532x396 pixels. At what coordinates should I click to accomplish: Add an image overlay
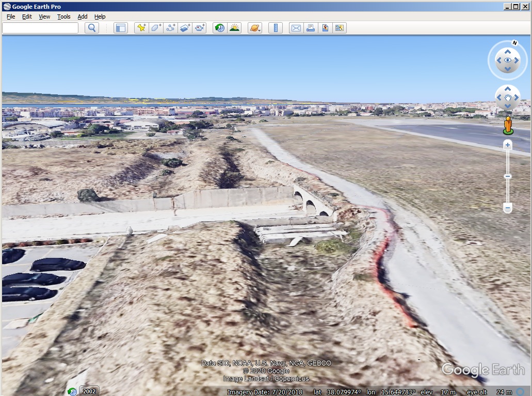point(185,28)
